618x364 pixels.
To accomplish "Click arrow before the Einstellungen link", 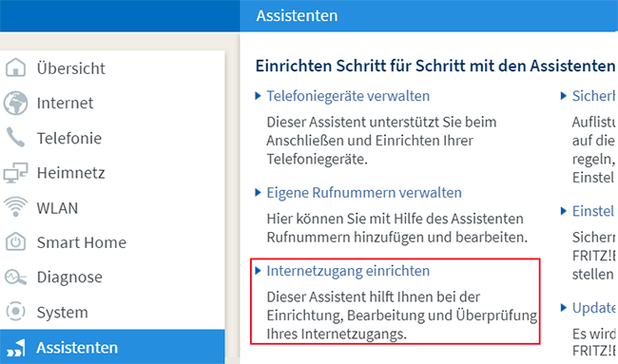I will tap(564, 211).
